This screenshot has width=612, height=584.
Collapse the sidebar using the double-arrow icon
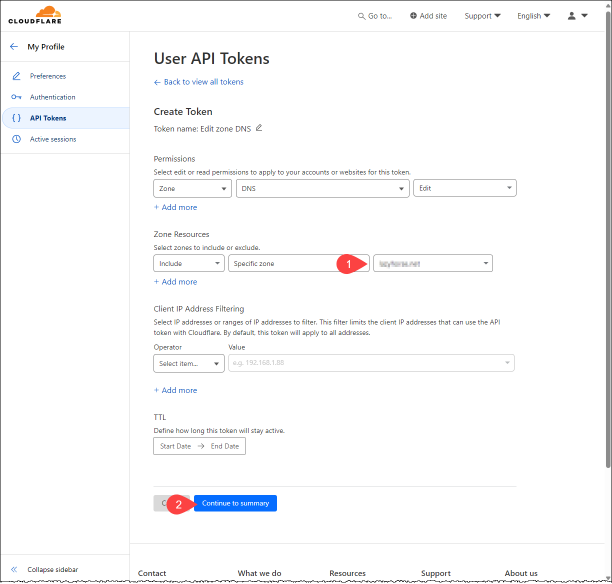(x=13, y=569)
